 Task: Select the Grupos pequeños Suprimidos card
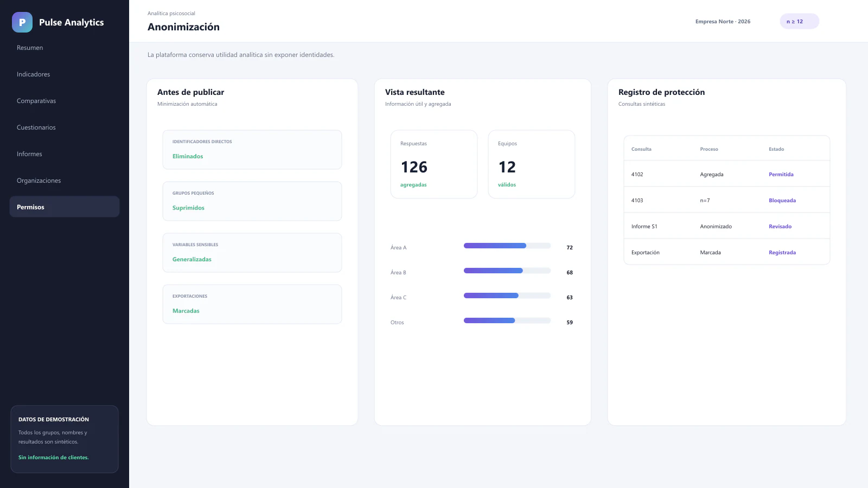pos(252,201)
